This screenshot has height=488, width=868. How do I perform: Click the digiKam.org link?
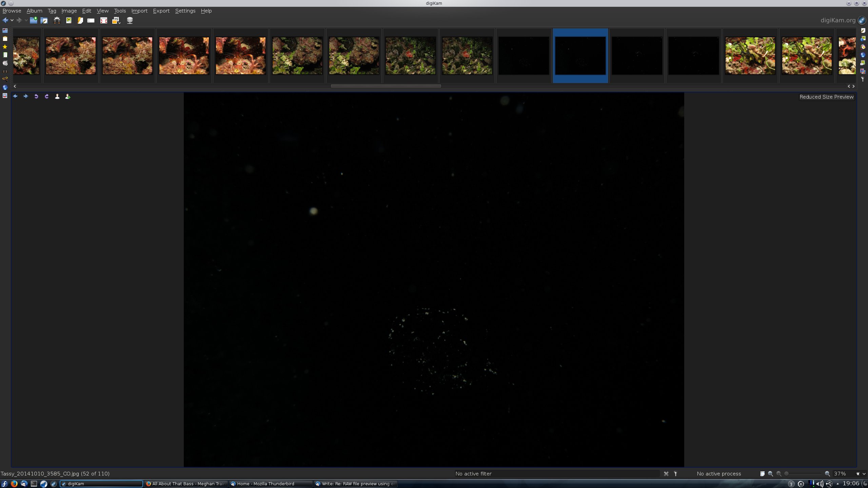[x=838, y=20]
